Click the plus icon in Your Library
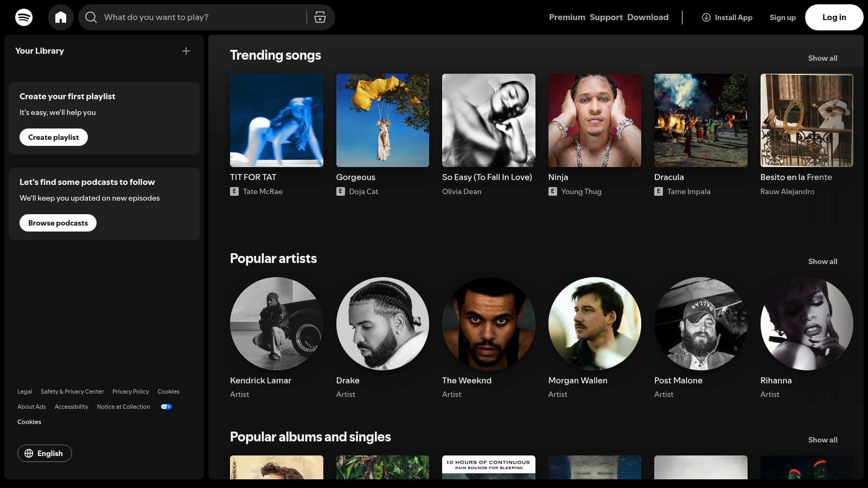The height and width of the screenshot is (488, 868). pos(186,51)
